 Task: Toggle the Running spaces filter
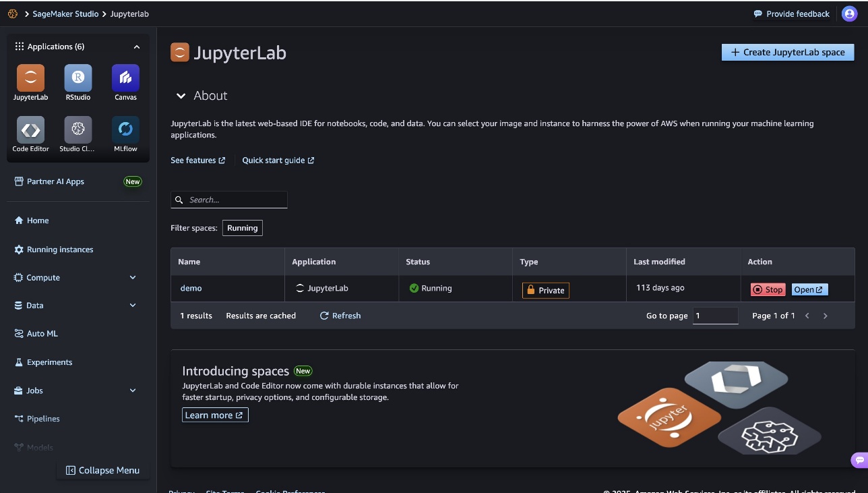click(x=242, y=228)
